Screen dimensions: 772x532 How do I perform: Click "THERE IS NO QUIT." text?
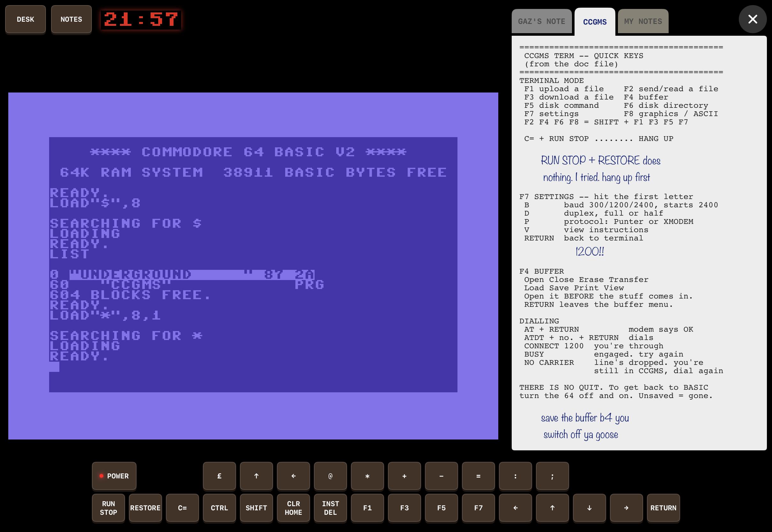pos(561,387)
